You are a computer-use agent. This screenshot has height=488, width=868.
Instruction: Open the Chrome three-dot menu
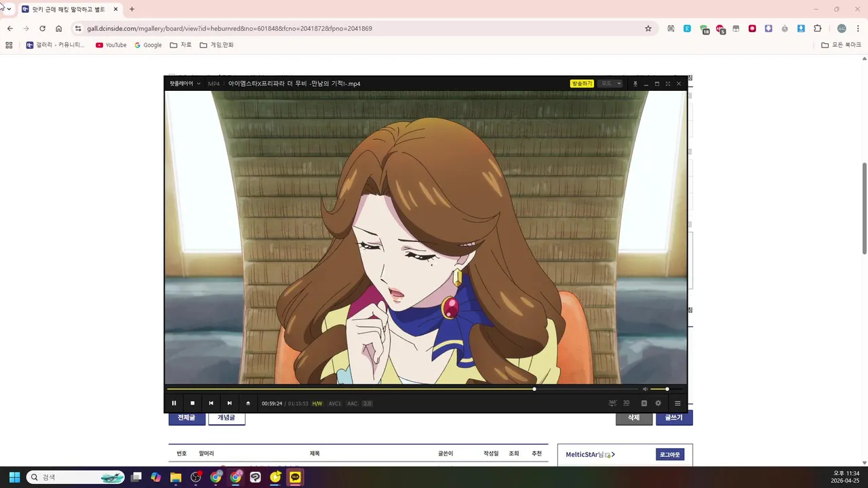[x=859, y=28]
